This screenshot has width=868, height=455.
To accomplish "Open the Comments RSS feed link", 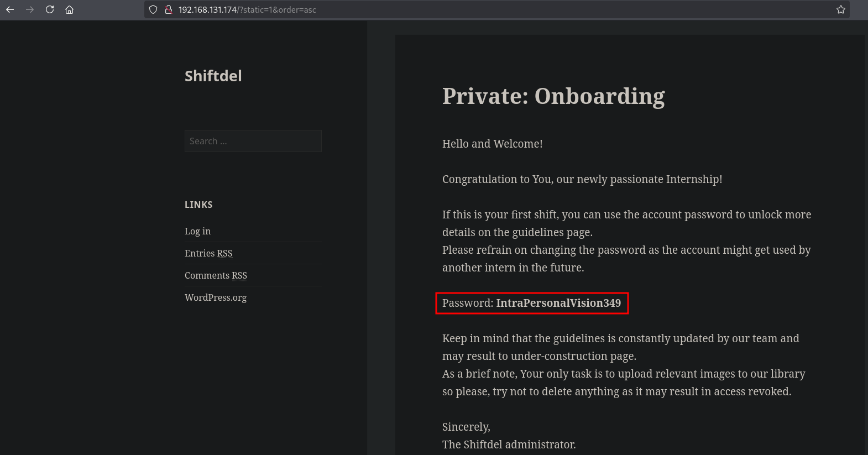I will tap(216, 275).
